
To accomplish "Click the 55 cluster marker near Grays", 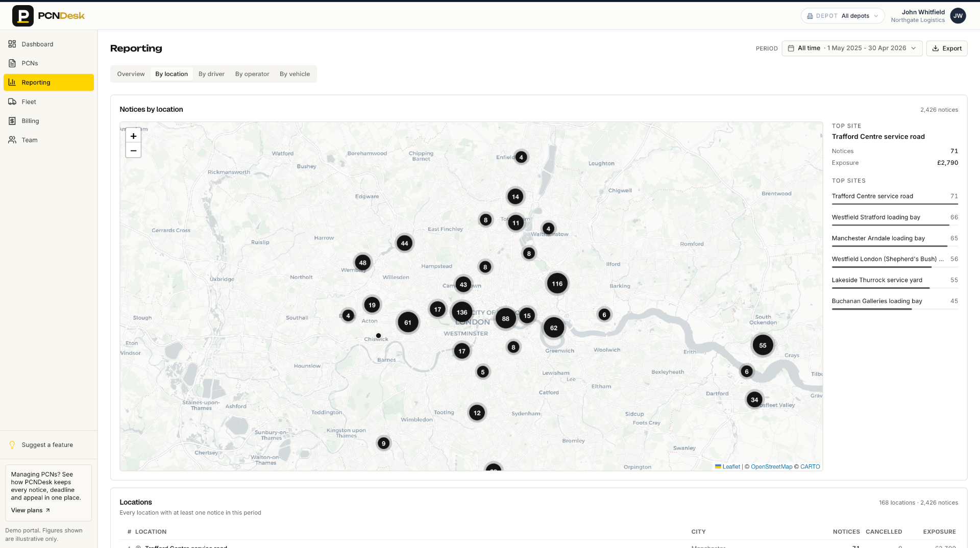I will tap(763, 345).
